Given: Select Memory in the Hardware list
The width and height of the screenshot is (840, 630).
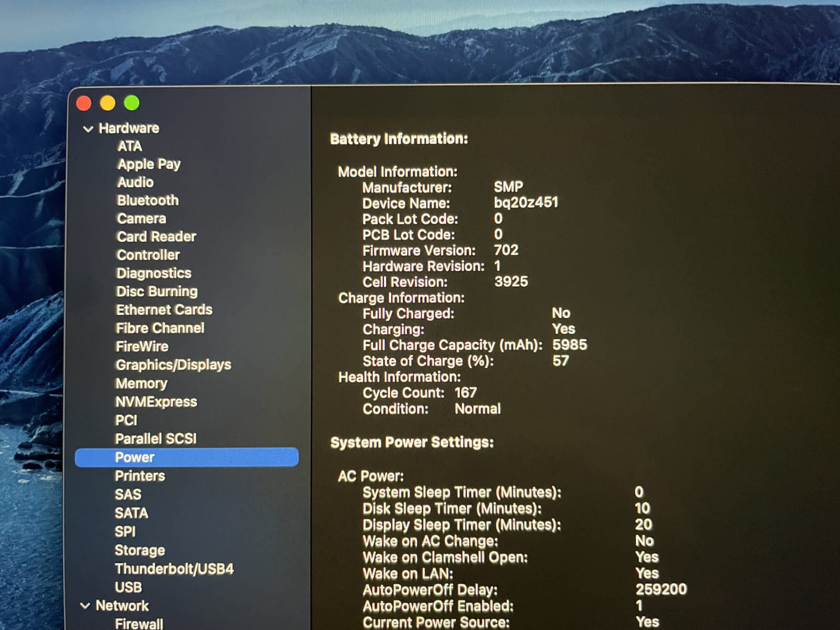Looking at the screenshot, I should 141,384.
